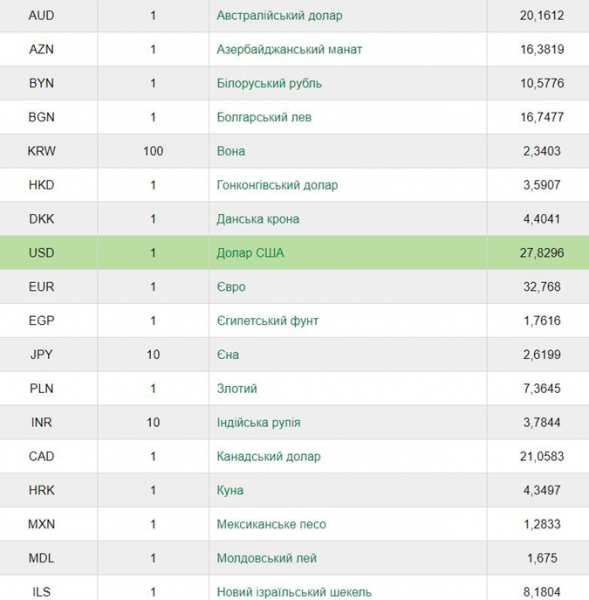Open the Австралійський долар link
The width and height of the screenshot is (589, 600).
[279, 16]
